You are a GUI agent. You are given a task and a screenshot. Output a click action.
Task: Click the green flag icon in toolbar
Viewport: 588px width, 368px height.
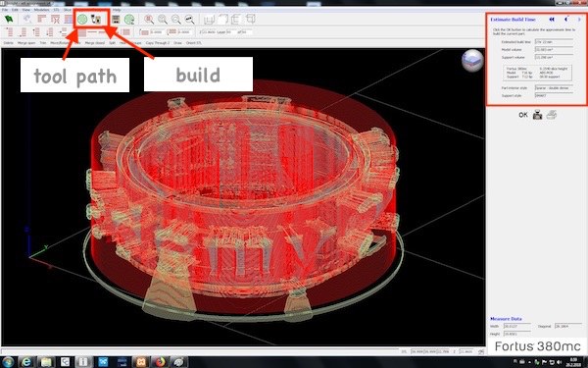(9, 19)
